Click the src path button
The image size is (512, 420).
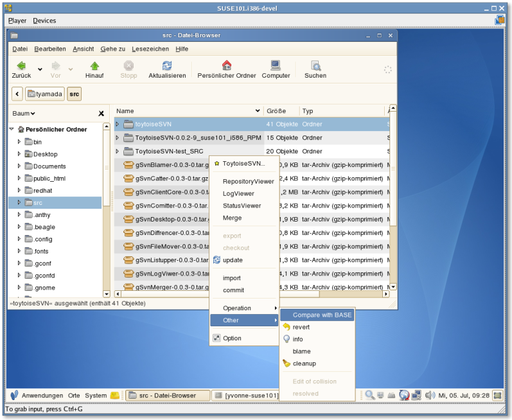tap(74, 94)
